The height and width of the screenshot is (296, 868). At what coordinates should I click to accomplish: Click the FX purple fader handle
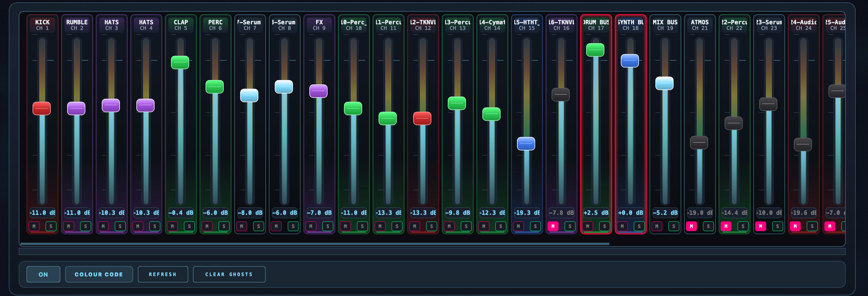coord(318,91)
